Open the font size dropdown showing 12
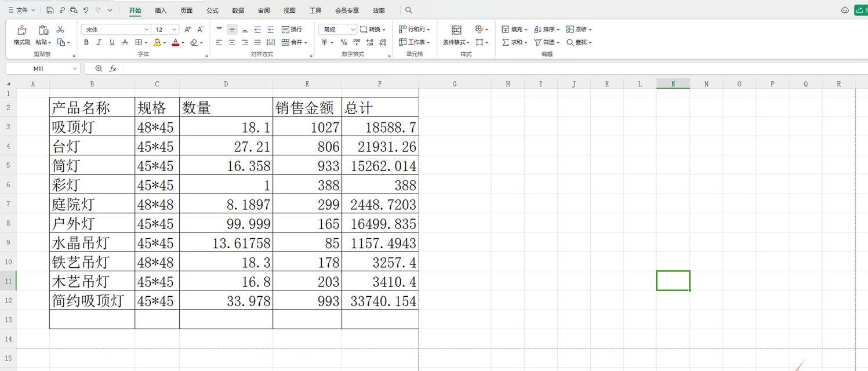The height and width of the screenshot is (371, 868). 166,29
